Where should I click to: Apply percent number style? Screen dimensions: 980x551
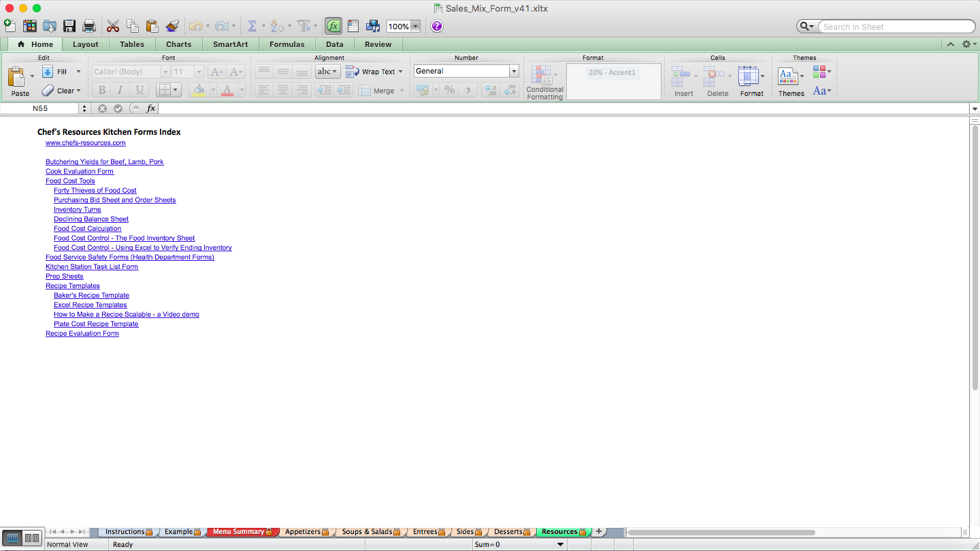click(449, 89)
